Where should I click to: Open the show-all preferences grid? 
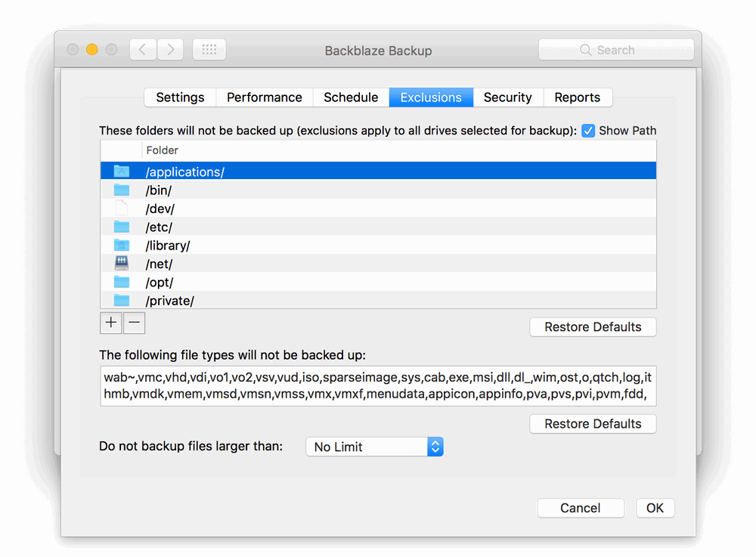(209, 49)
